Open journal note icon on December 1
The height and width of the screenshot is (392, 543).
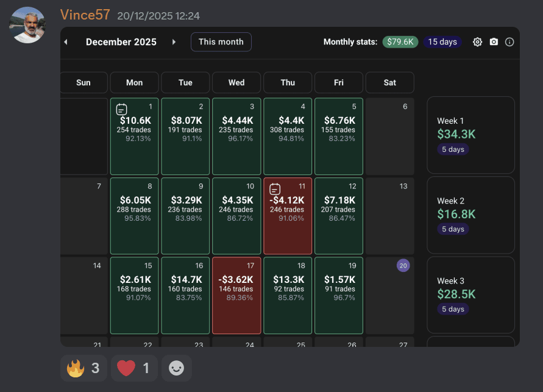[121, 110]
